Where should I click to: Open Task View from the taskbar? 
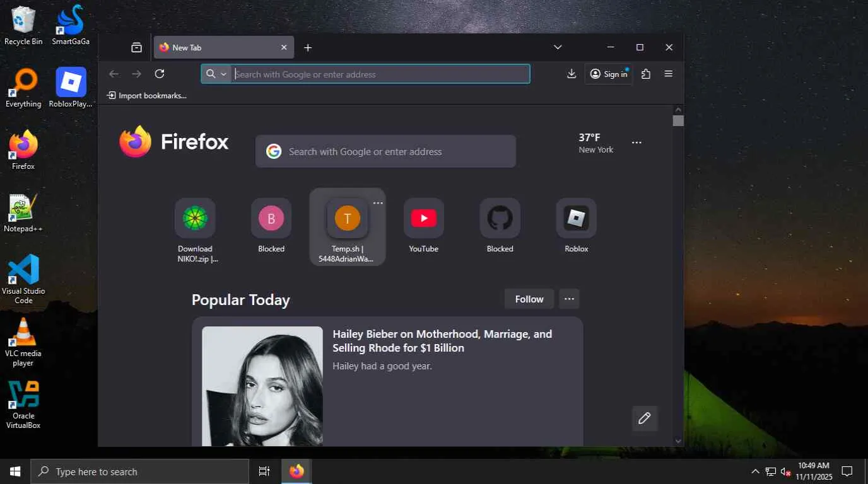tap(264, 471)
